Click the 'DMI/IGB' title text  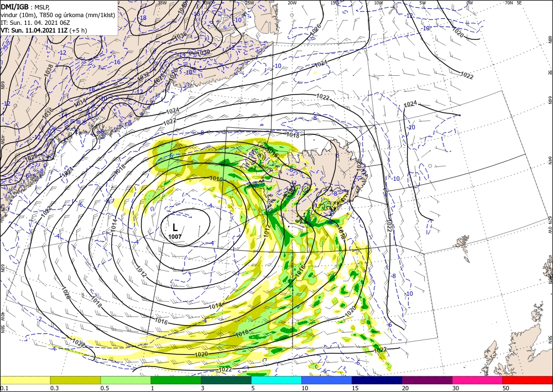click(15, 7)
